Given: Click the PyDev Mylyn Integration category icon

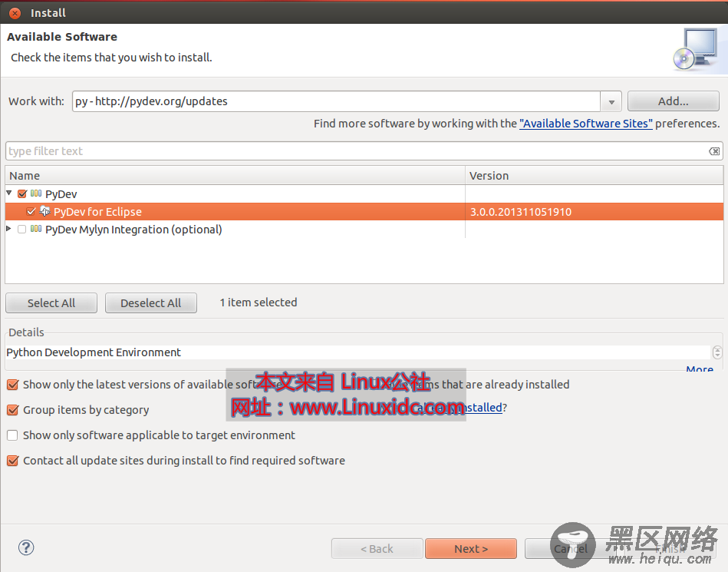Looking at the screenshot, I should pos(36,229).
